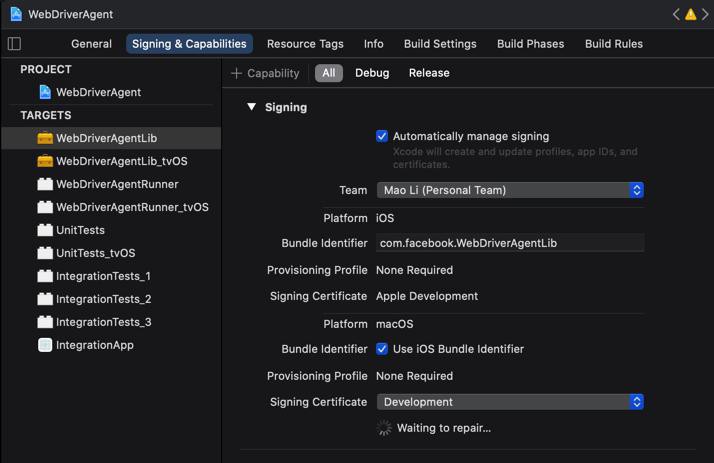Go to next issue with right chevron

coord(705,15)
